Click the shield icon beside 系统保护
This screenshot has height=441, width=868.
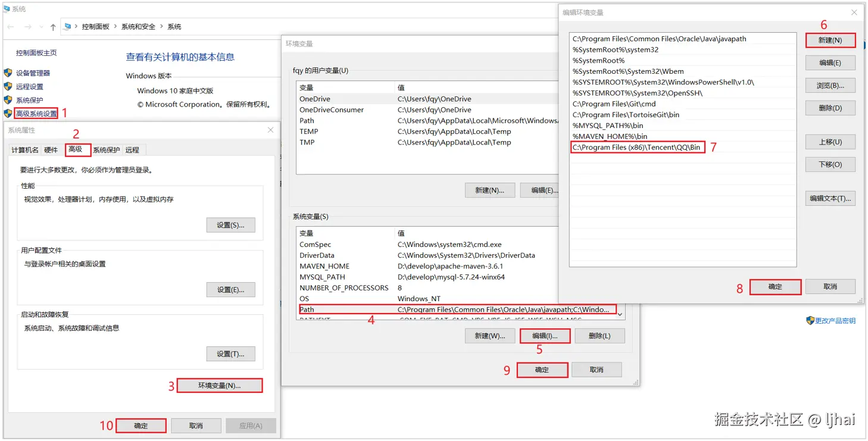tap(8, 100)
